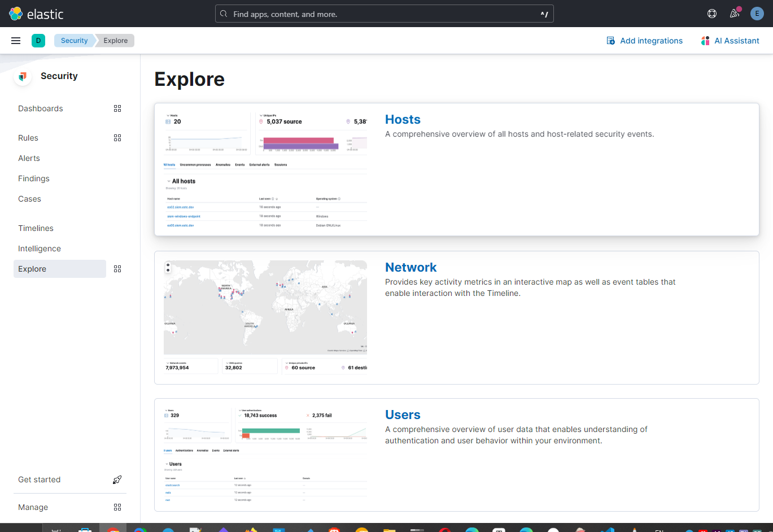The image size is (773, 532).
Task: Open the Network page link
Action: coord(411,267)
